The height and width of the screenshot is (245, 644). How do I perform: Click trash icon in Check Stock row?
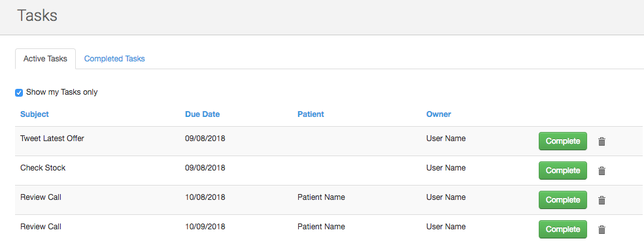click(602, 171)
